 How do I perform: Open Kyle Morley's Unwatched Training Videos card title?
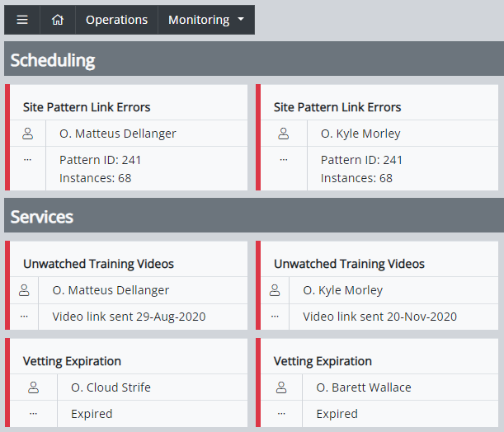(x=349, y=264)
